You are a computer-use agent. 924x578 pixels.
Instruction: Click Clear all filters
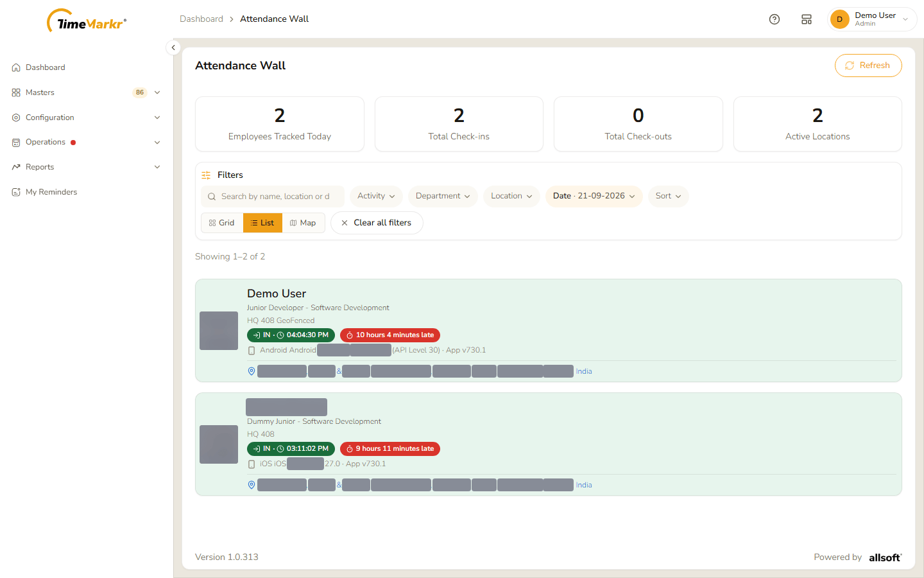point(377,223)
